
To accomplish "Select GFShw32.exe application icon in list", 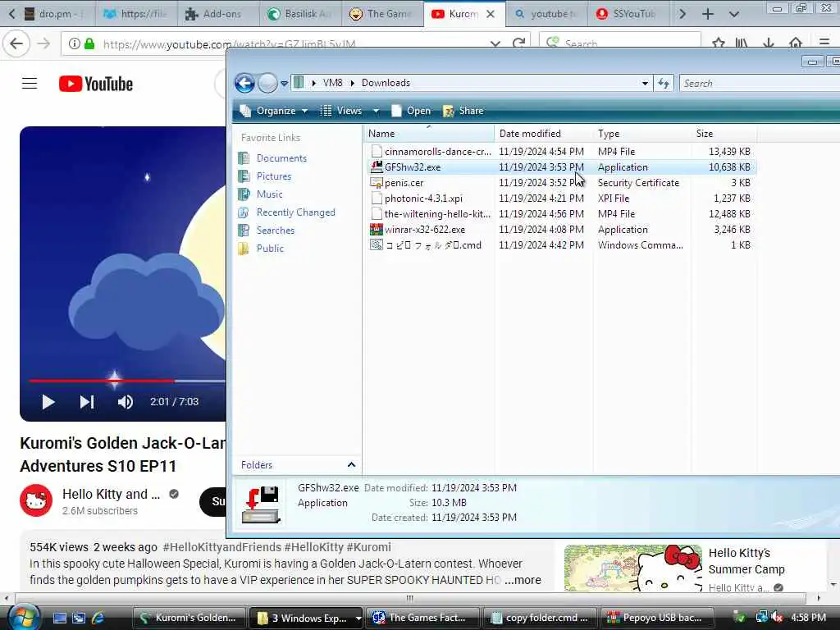I will tap(377, 167).
